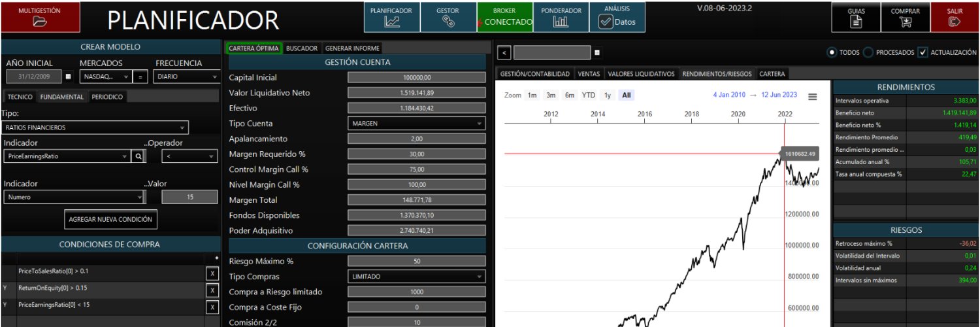Image resolution: width=980 pixels, height=327 pixels.
Task: Click the Control Margin Call % field
Action: click(417, 169)
